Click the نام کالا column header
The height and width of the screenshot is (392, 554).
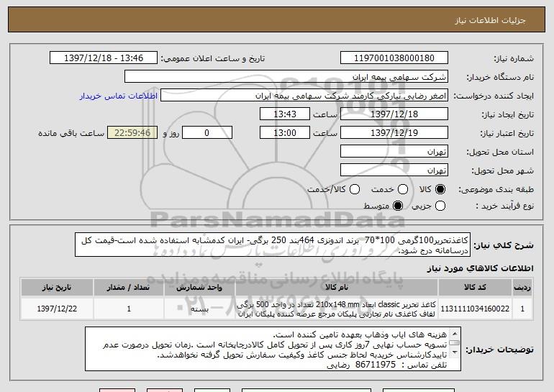coord(337,288)
